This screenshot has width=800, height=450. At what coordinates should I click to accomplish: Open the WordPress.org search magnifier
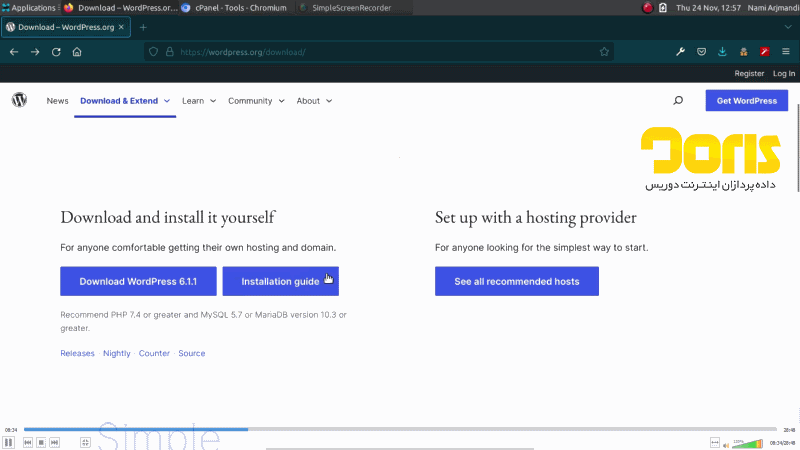coord(678,101)
